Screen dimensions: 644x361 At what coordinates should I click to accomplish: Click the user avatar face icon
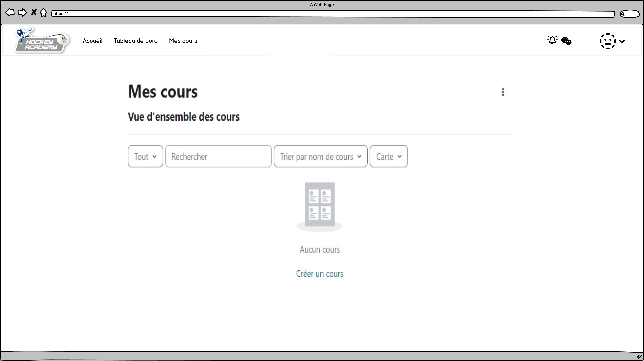pyautogui.click(x=608, y=41)
